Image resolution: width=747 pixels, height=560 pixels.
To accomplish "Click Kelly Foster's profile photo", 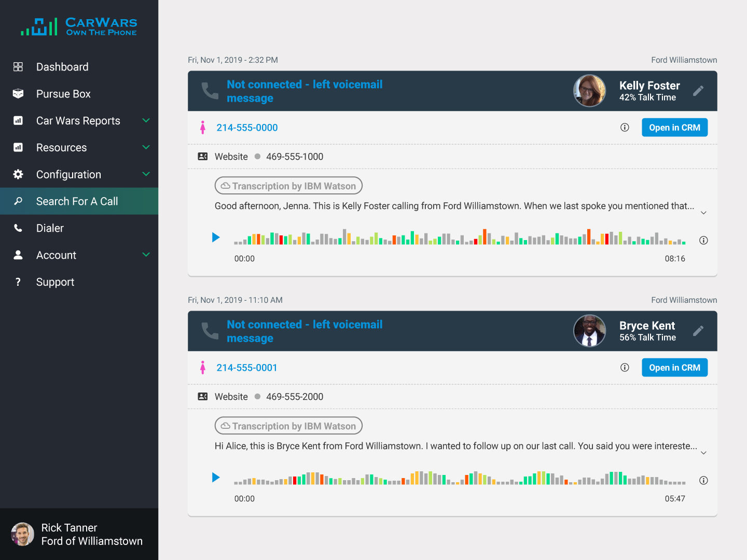I will tap(589, 91).
